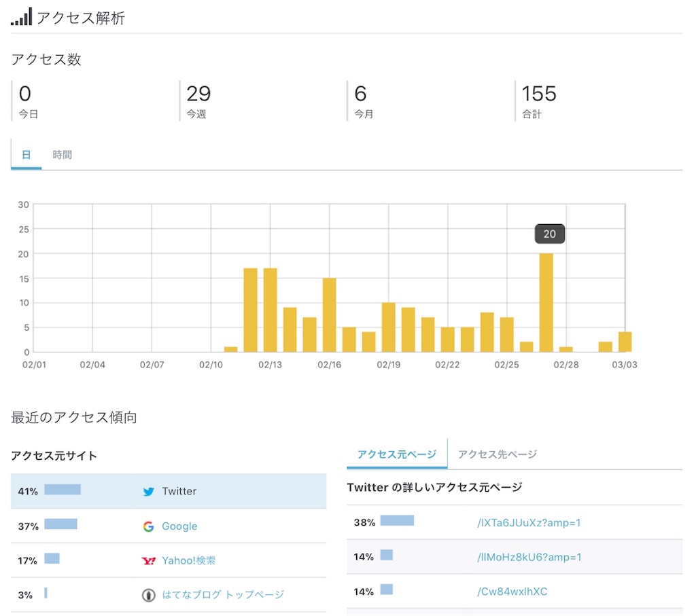Click the last chart bar at 03/03
Image resolution: width=696 pixels, height=616 pixels.
[x=625, y=342]
